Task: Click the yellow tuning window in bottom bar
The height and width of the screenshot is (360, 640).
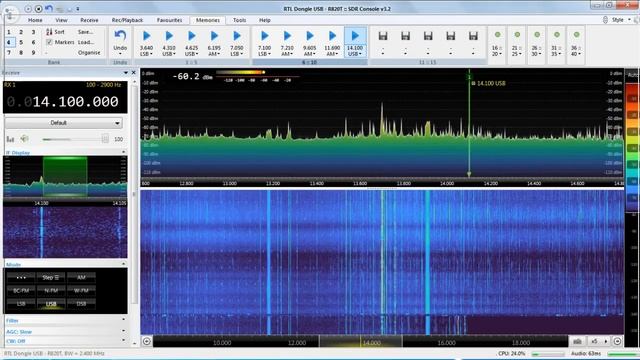Action: [x=360, y=341]
